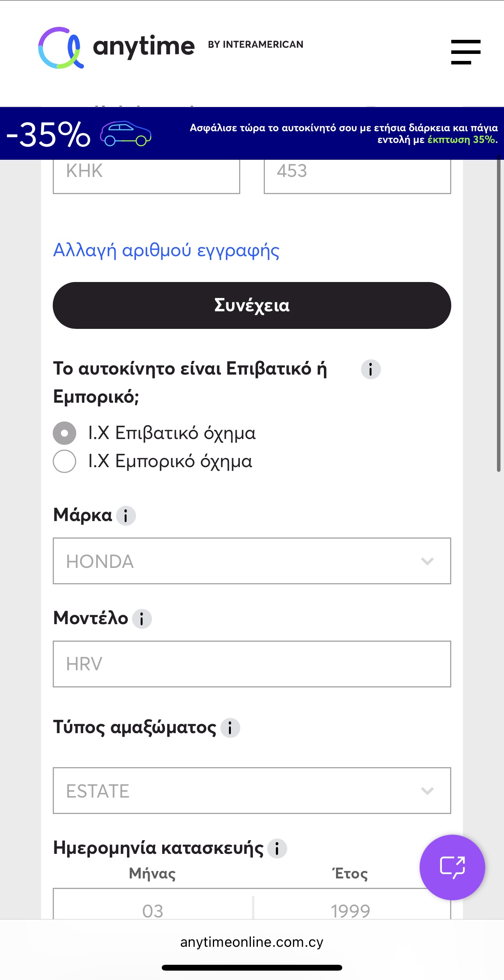
Task: Open info for passenger or commercial question
Action: point(370,369)
